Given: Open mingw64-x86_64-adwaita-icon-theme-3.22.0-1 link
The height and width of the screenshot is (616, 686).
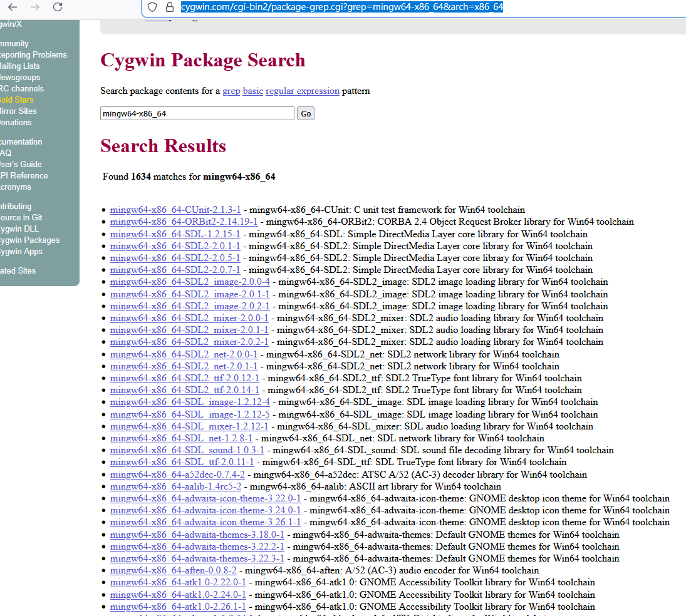Looking at the screenshot, I should 205,498.
